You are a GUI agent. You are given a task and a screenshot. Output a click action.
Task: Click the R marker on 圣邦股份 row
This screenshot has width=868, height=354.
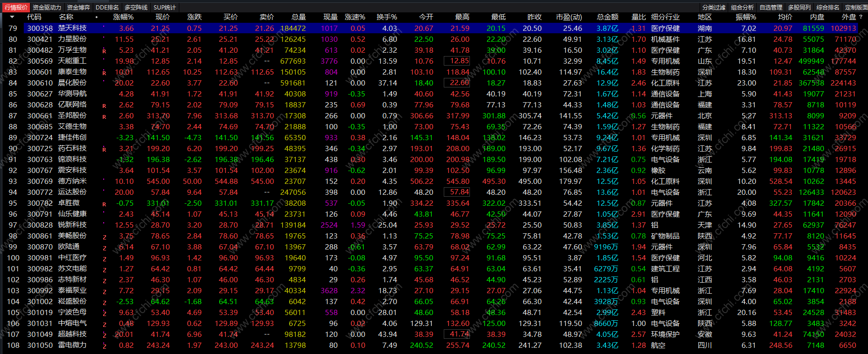[104, 116]
